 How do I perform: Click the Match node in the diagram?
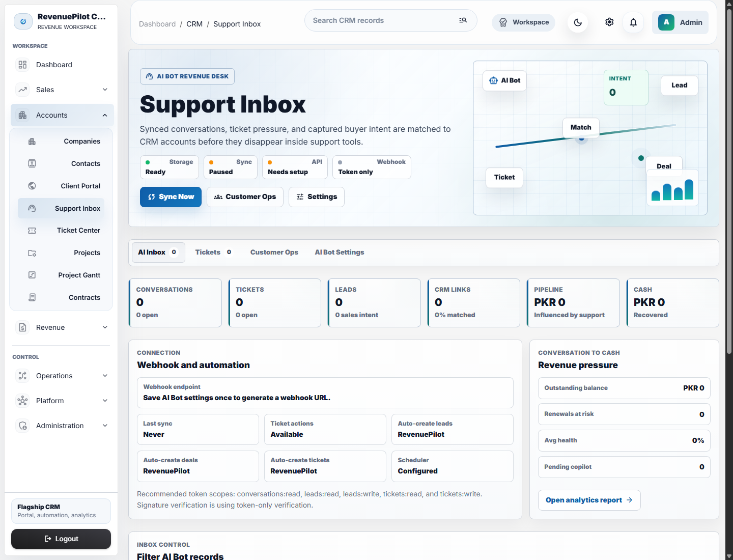pyautogui.click(x=581, y=128)
